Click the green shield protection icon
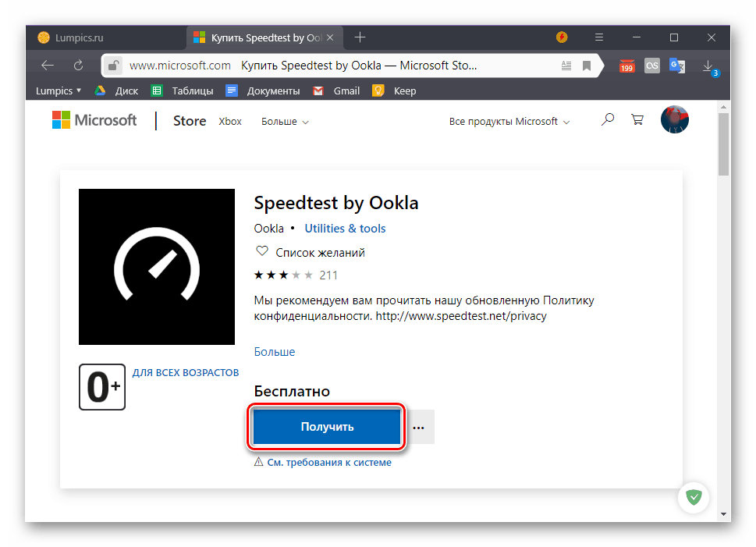 coord(692,496)
